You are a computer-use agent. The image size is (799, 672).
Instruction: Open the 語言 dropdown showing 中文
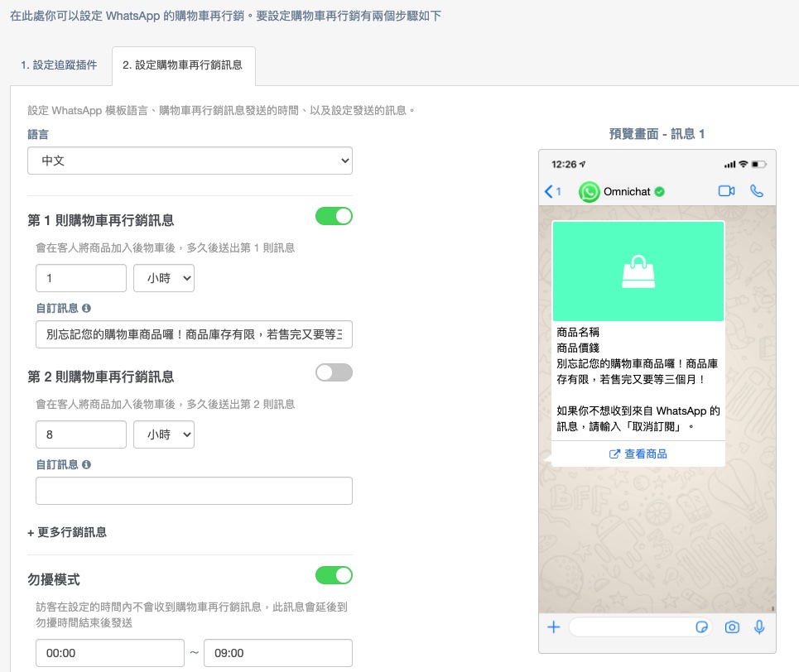tap(190, 161)
